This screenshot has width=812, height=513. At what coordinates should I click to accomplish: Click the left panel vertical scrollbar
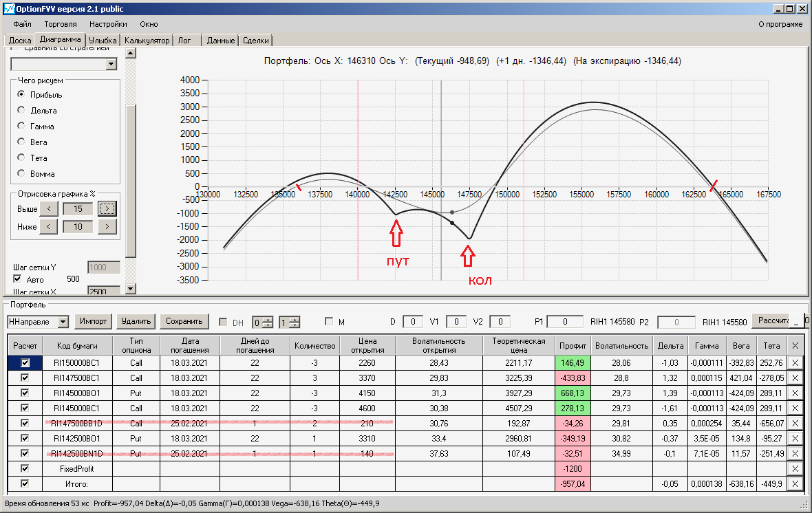[x=131, y=171]
